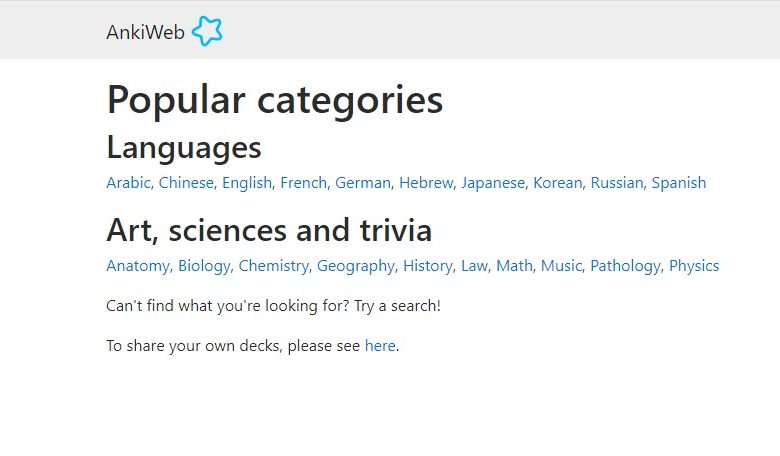The height and width of the screenshot is (456, 780).
Task: Open the AnkiWeb home text link
Action: (145, 32)
